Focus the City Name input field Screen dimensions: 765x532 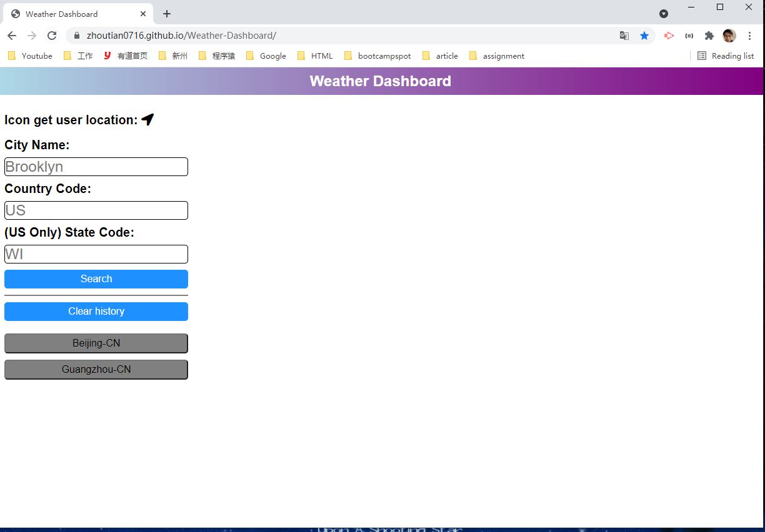[96, 167]
